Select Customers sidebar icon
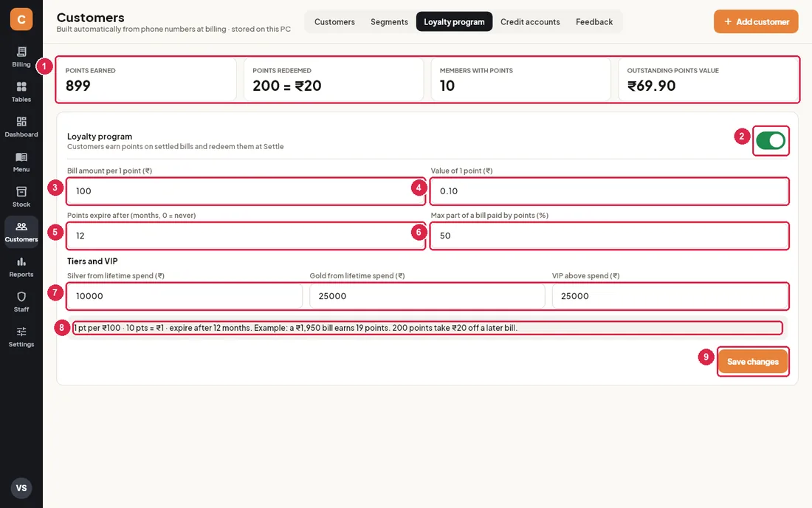 [x=21, y=232]
